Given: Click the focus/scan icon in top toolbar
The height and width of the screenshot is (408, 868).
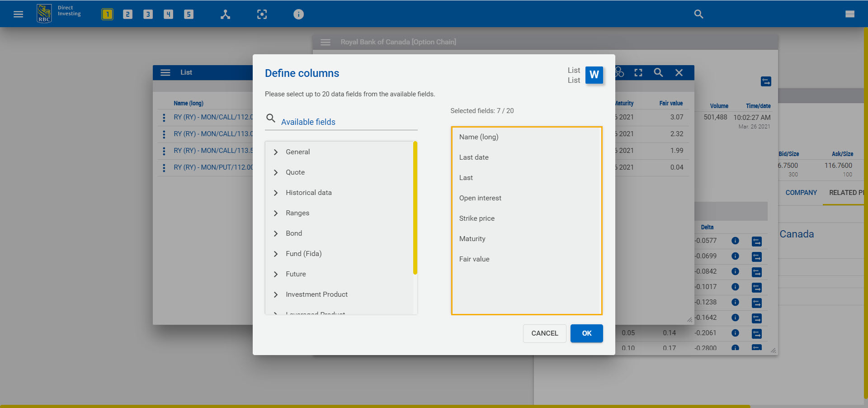Looking at the screenshot, I should pyautogui.click(x=262, y=14).
